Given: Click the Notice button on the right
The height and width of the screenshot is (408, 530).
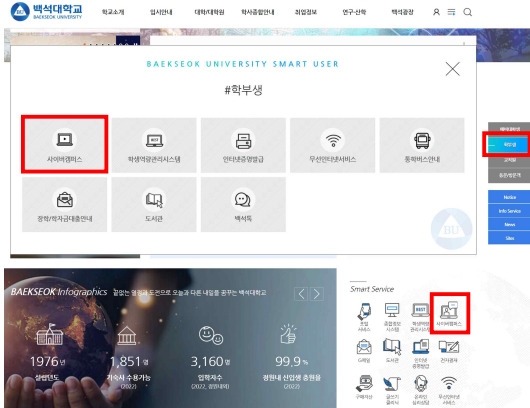Looking at the screenshot, I should point(509,197).
